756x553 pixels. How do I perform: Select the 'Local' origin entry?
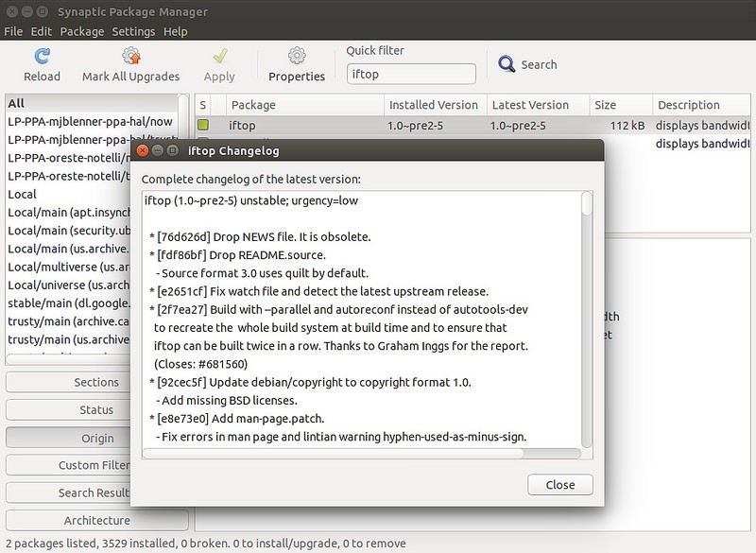(68, 195)
